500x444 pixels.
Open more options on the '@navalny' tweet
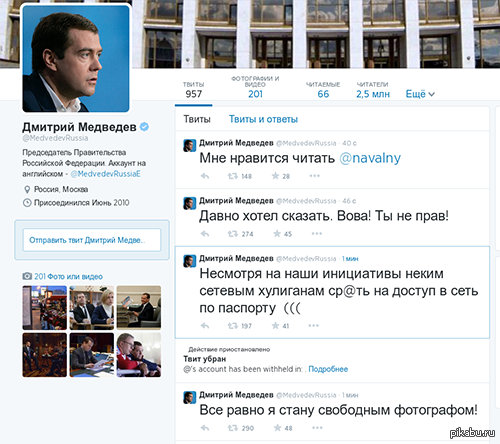314,176
